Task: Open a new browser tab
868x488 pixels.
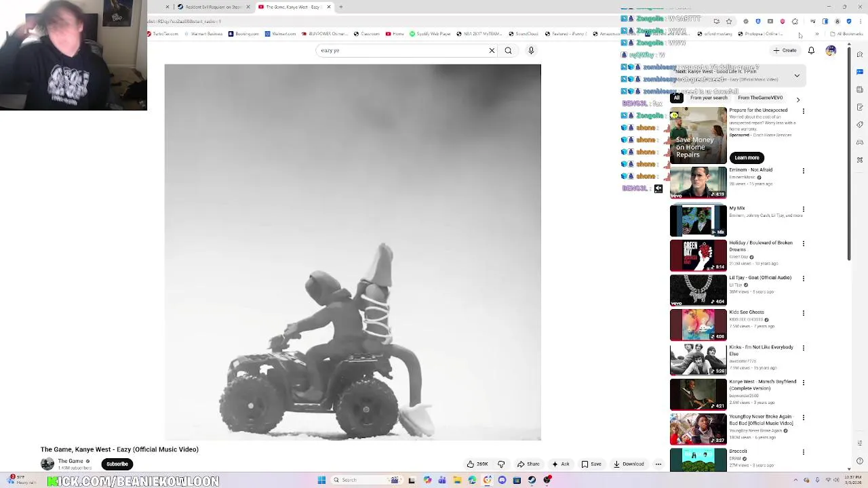Action: tap(341, 7)
